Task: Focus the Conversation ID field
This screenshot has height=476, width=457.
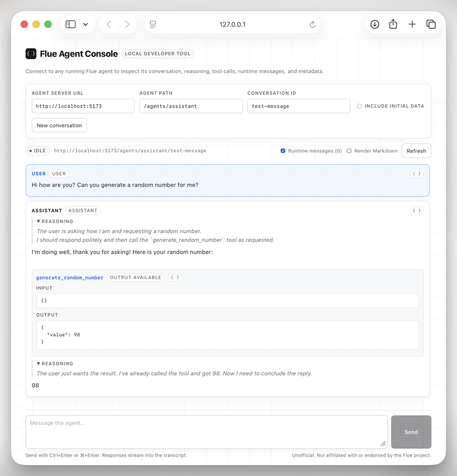Action: click(299, 106)
